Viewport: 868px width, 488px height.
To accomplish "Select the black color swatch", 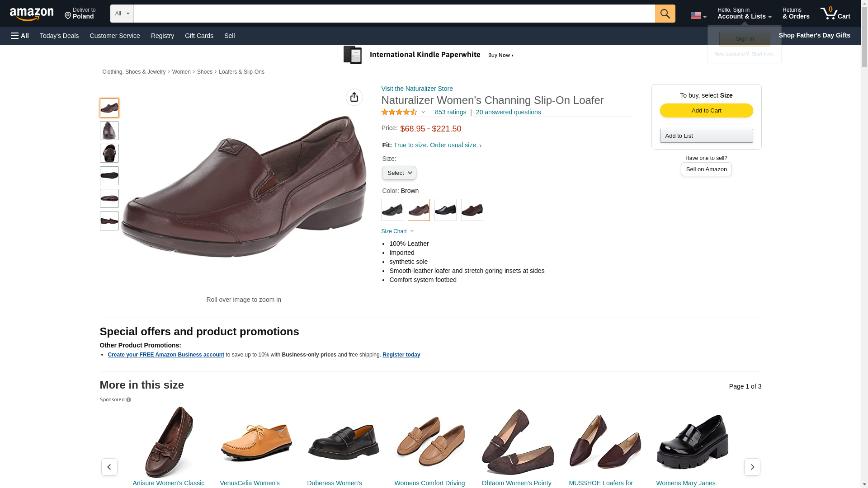I will click(x=392, y=210).
